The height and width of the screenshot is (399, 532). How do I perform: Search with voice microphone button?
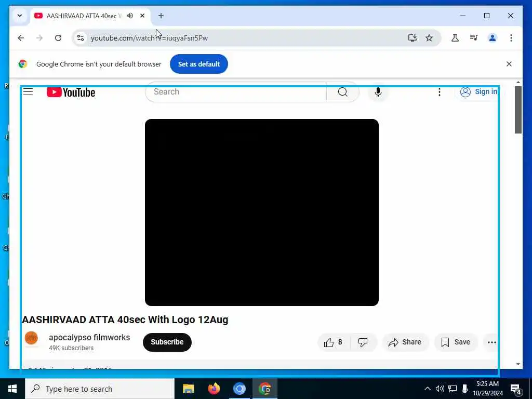point(378,92)
